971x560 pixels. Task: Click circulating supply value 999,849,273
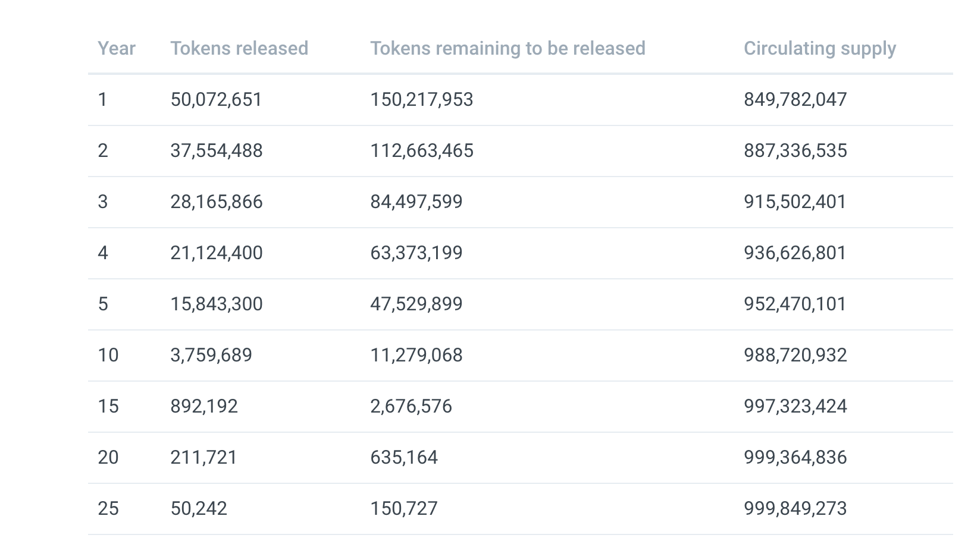coord(795,508)
